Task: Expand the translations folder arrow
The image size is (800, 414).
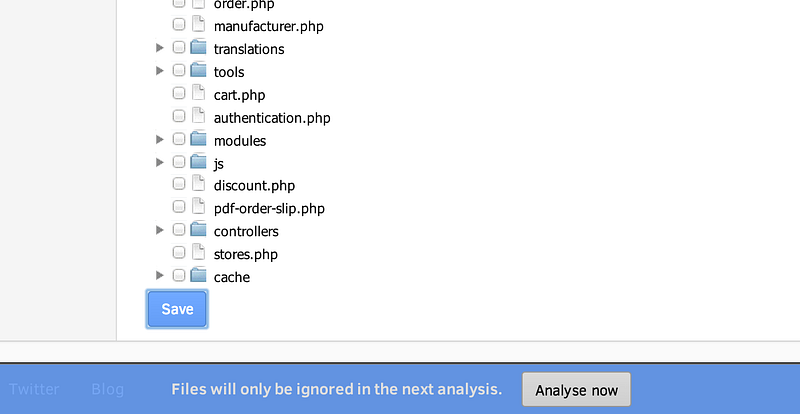Action: click(160, 47)
